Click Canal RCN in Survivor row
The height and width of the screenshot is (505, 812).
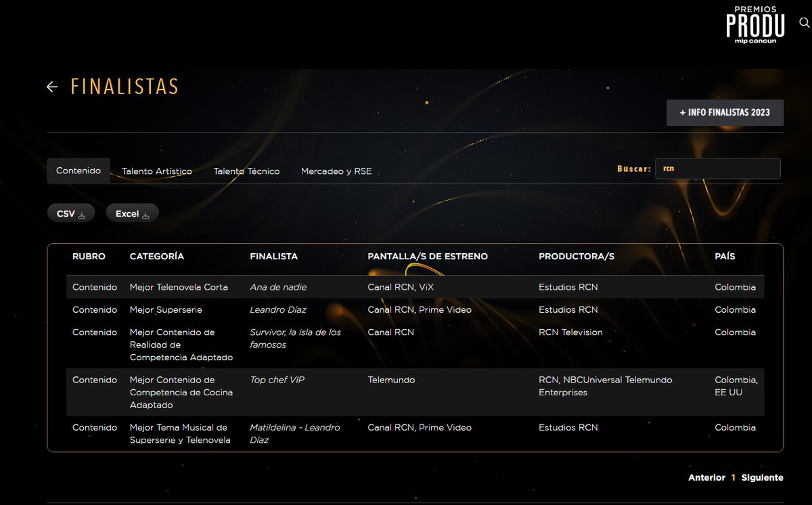(x=390, y=332)
